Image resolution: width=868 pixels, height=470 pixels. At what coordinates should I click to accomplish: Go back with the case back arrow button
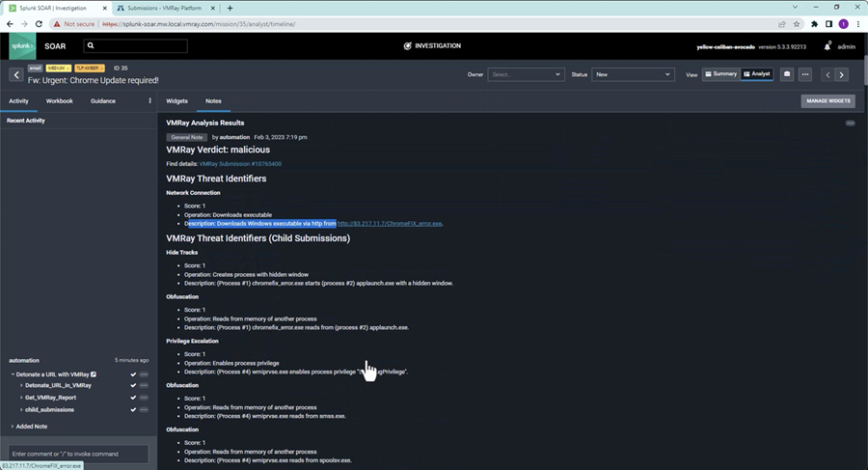tap(16, 75)
